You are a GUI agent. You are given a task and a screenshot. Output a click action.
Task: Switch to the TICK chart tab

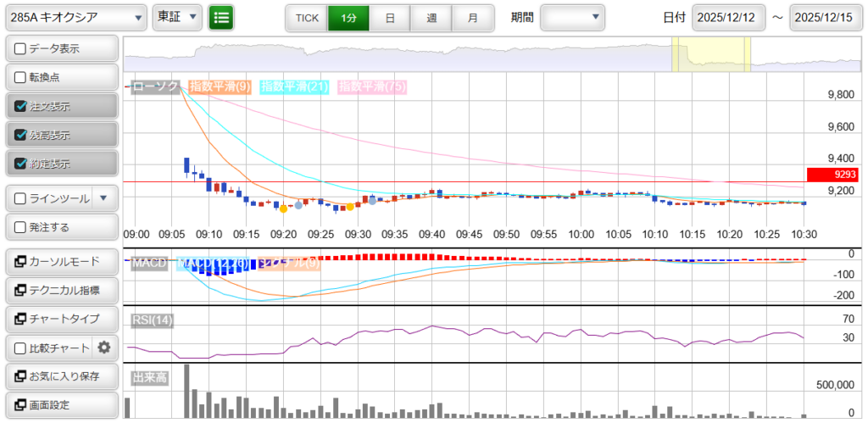[306, 17]
